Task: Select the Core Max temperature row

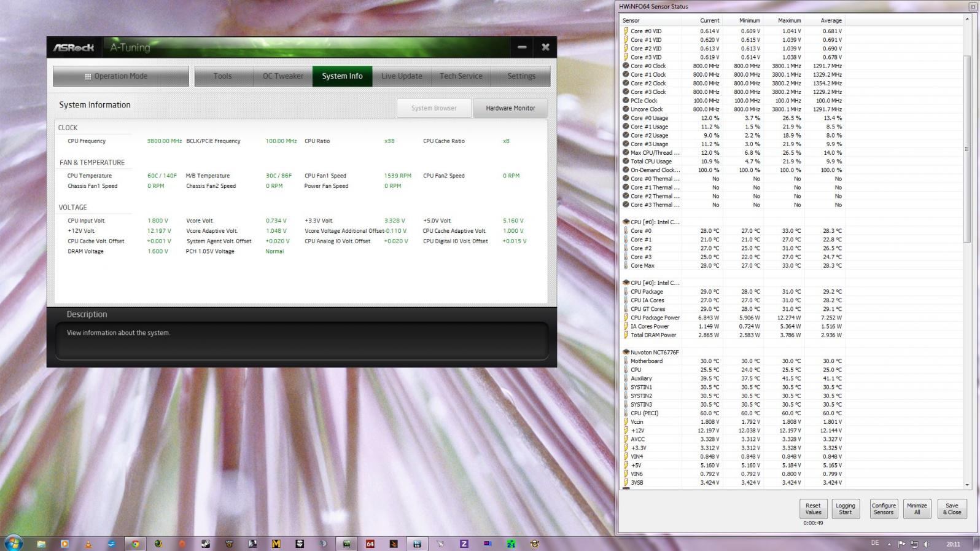Action: pos(733,266)
